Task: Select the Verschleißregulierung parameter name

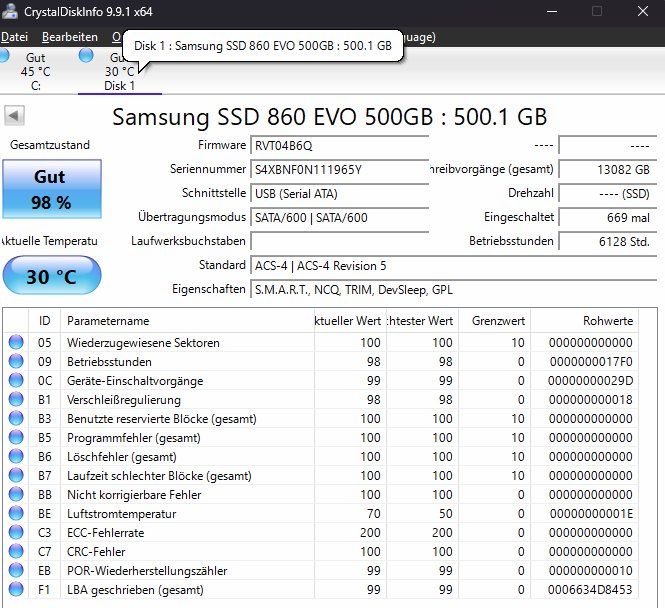Action: (x=124, y=400)
